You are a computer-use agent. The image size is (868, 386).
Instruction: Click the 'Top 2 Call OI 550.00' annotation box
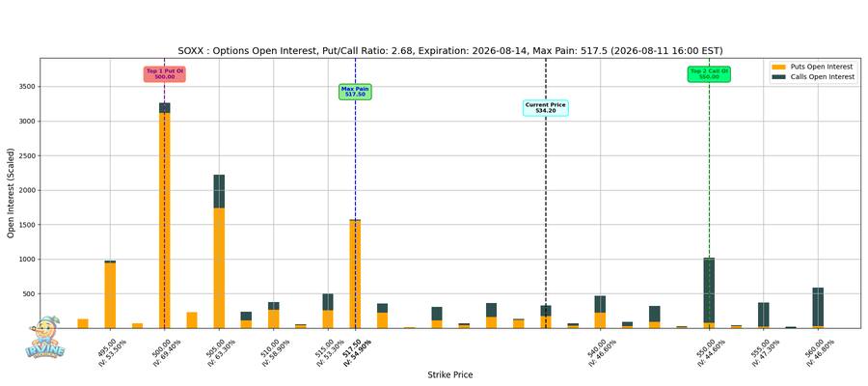coord(709,74)
